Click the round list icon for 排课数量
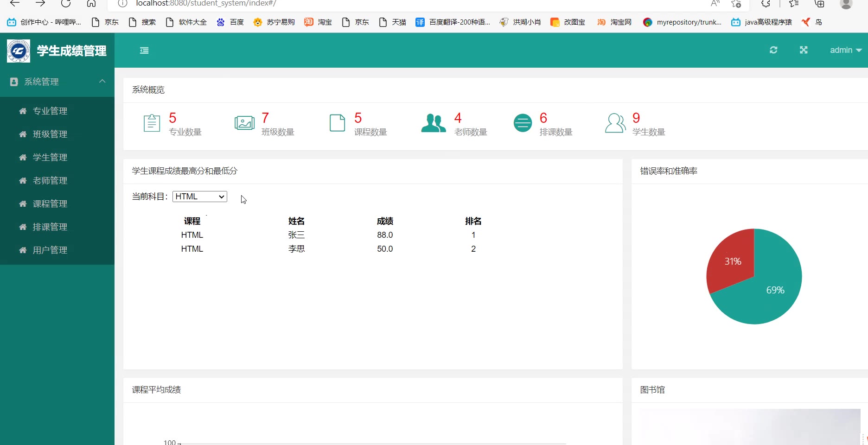Screen dimensions: 868x445 (523, 123)
